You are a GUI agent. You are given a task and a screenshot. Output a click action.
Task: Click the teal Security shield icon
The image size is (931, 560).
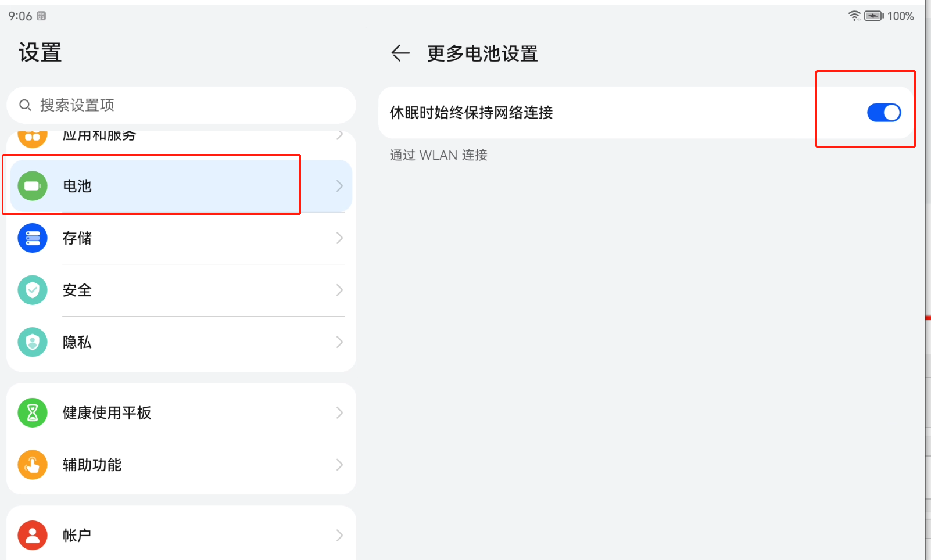pyautogui.click(x=33, y=290)
